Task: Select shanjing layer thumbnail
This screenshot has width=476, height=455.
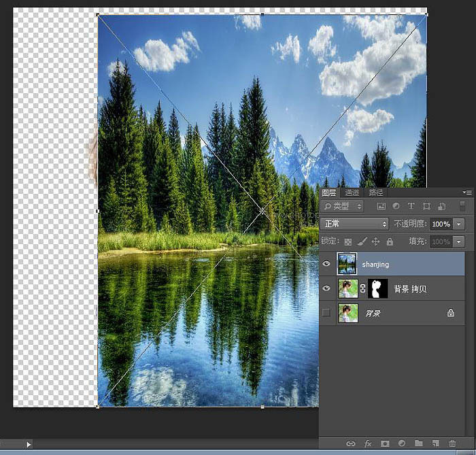Action: (347, 263)
